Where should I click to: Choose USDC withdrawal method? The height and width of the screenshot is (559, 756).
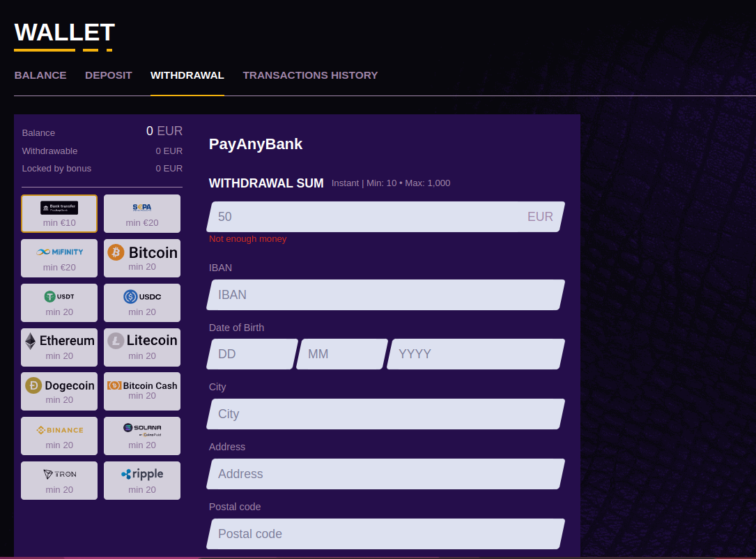coord(142,303)
